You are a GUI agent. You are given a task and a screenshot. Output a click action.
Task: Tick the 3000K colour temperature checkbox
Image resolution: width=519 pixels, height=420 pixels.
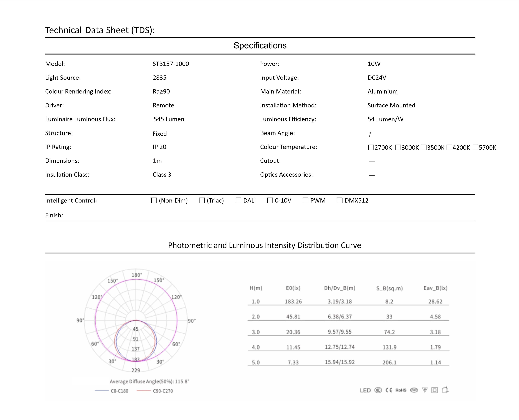click(398, 147)
